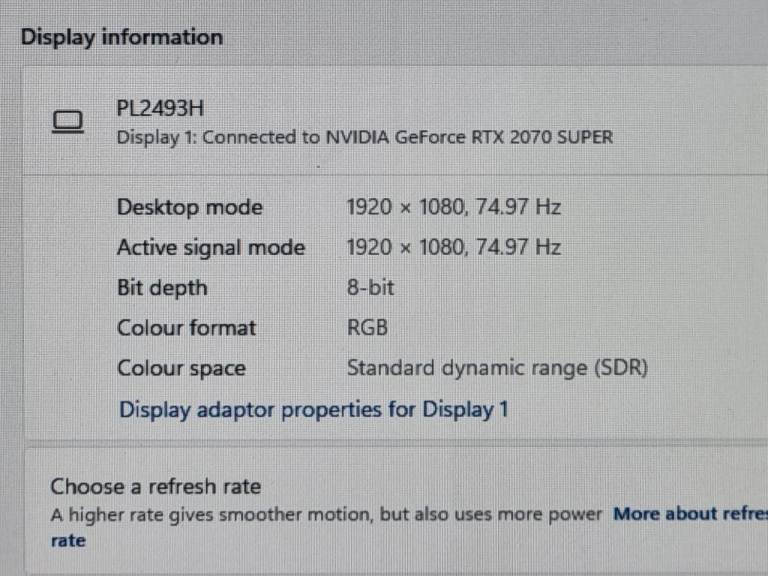The height and width of the screenshot is (576, 768).
Task: Click the Choose a refresh rate heading
Action: 155,487
